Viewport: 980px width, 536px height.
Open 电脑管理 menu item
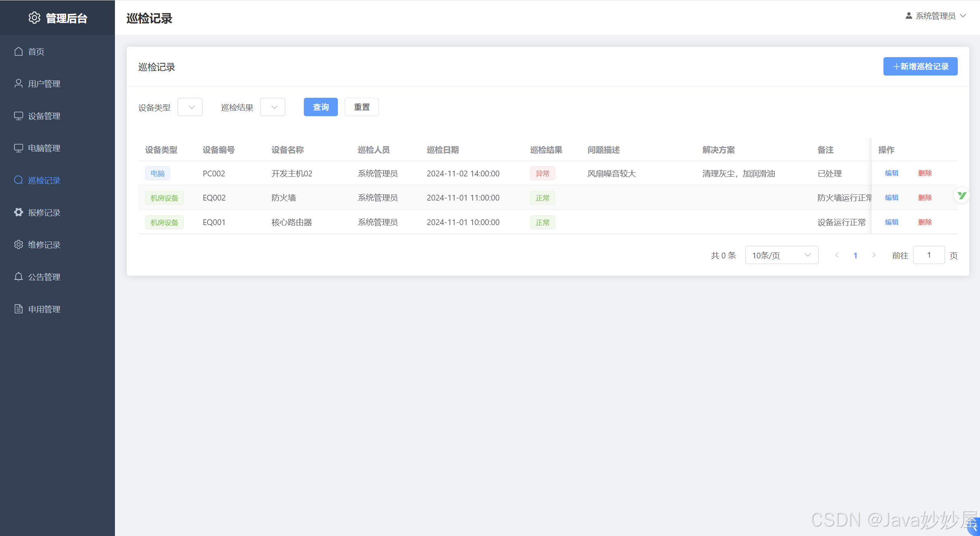[x=57, y=148]
